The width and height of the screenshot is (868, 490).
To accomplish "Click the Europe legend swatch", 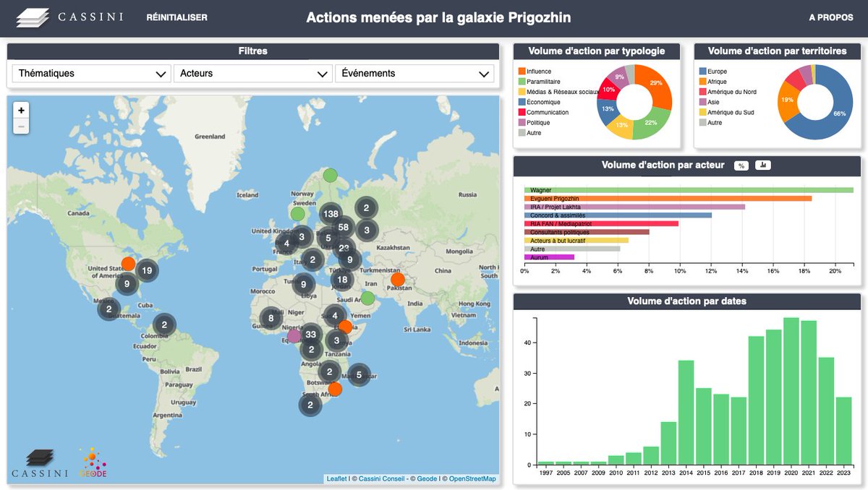I will (x=702, y=72).
